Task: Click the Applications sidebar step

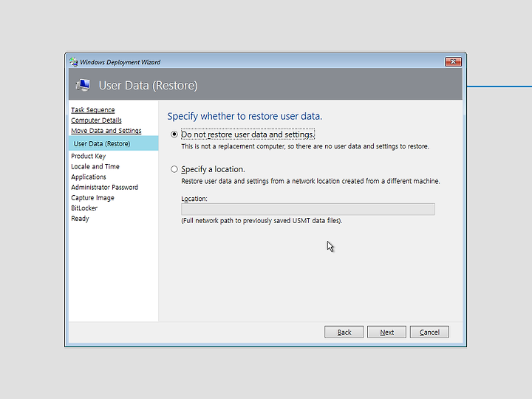Action: coord(89,177)
